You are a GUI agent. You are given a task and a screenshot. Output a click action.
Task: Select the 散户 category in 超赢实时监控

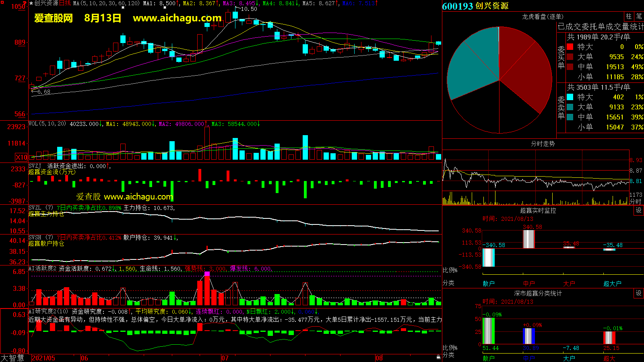489,284
